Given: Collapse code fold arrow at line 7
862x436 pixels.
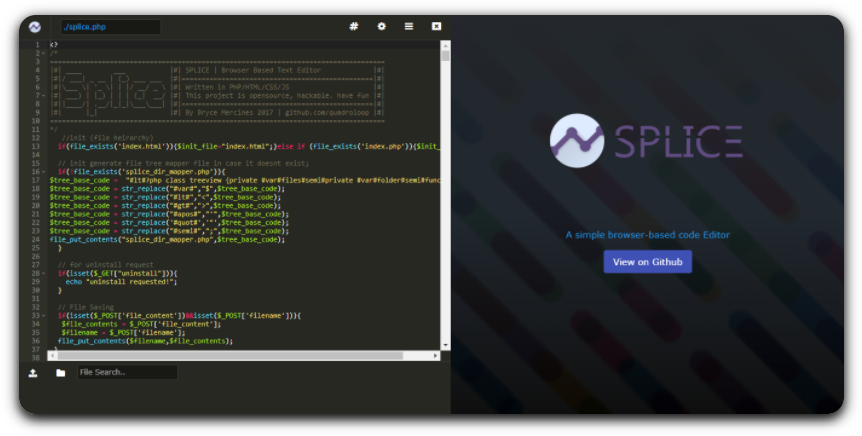Looking at the screenshot, I should coord(44,96).
